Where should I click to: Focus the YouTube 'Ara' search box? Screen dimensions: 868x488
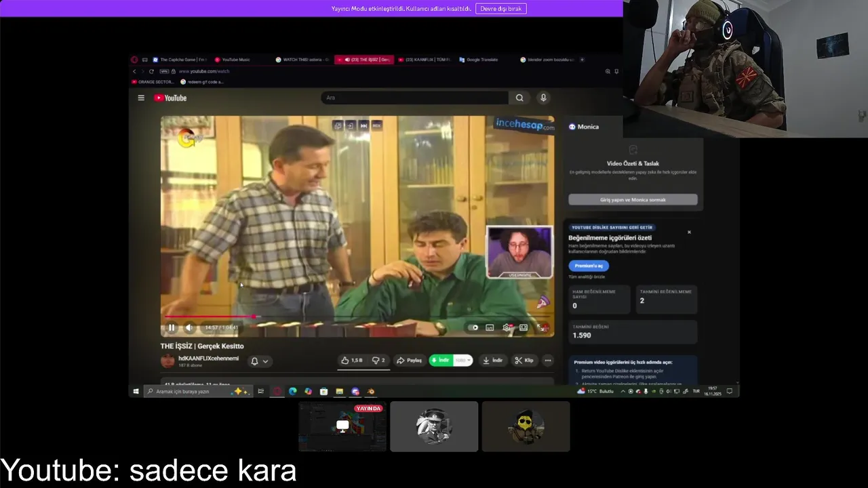point(415,98)
